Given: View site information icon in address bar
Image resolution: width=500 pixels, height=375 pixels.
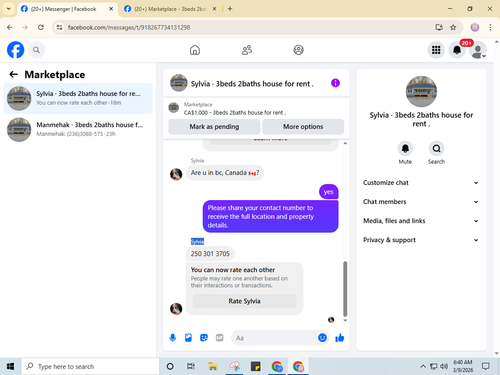Looking at the screenshot, I should (x=59, y=27).
